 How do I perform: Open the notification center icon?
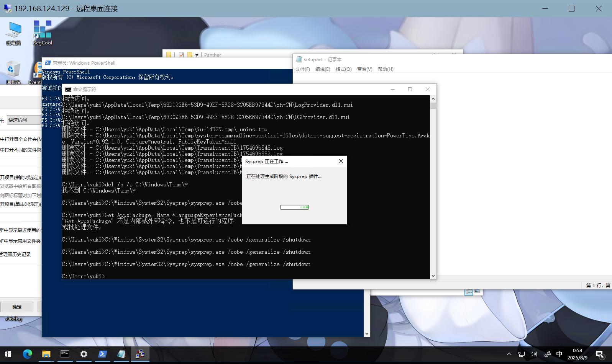(600, 354)
